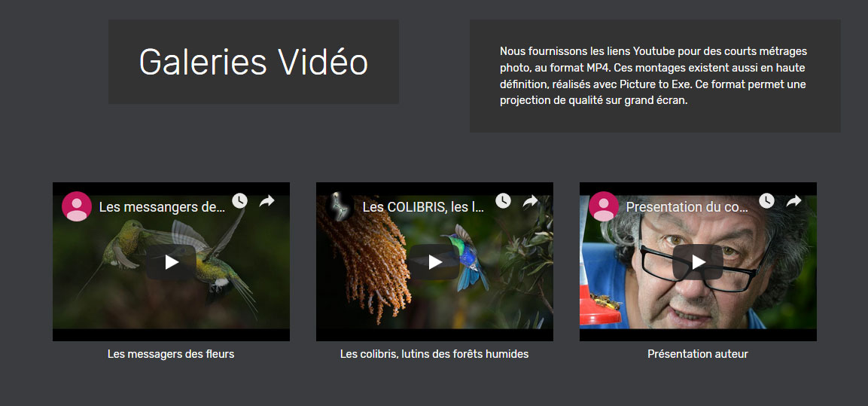Click Share arrow on Les messangers video
The image size is (868, 406).
[266, 201]
